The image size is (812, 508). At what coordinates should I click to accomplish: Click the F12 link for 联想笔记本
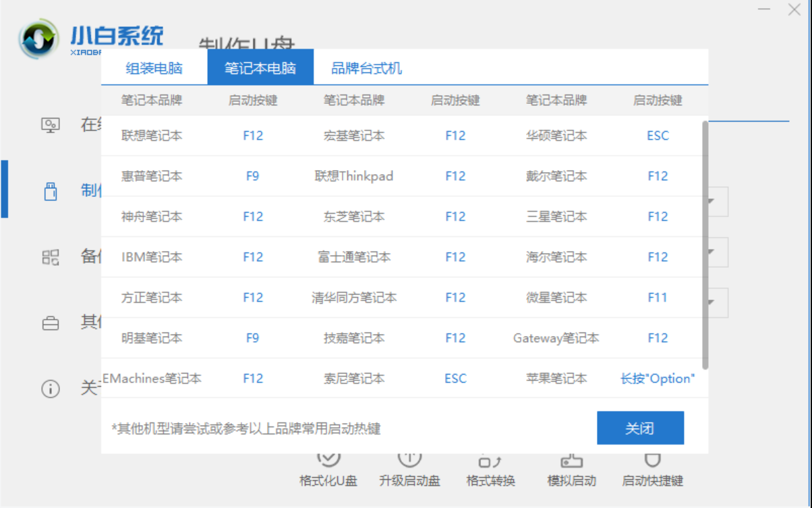pyautogui.click(x=252, y=135)
